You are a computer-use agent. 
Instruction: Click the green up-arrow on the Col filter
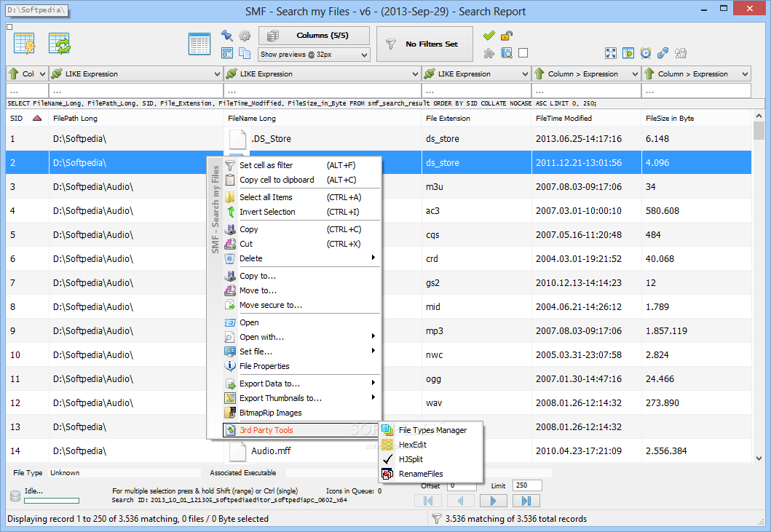click(14, 74)
